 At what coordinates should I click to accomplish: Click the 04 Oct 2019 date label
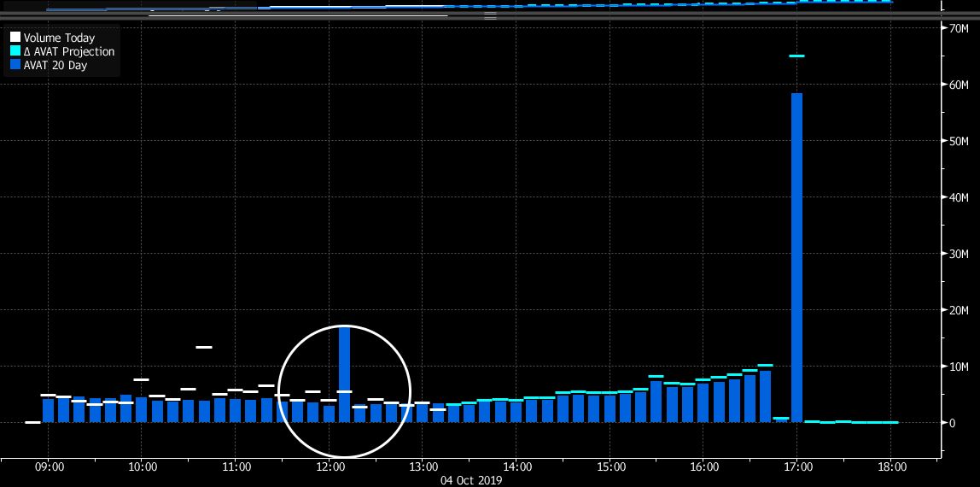point(470,480)
